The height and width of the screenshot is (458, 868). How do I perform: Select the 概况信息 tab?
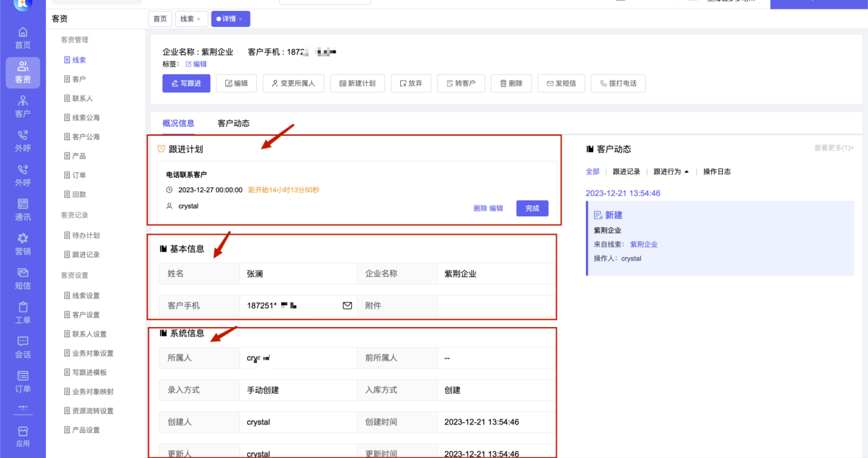pos(178,123)
